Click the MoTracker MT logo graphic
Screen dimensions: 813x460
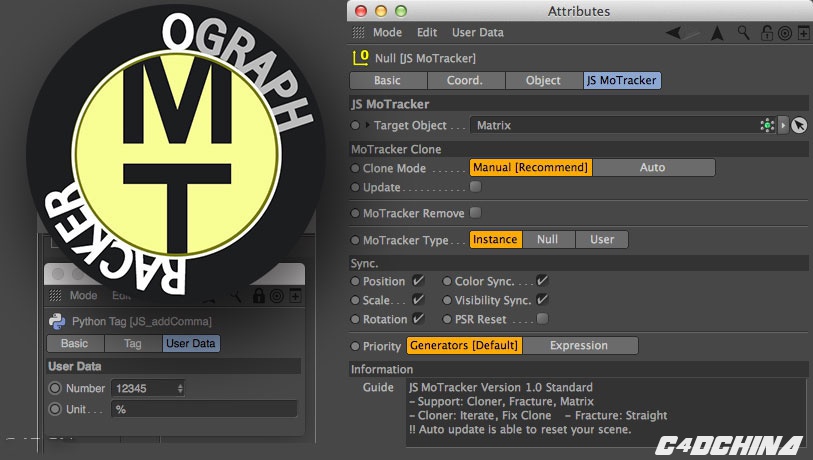pos(176,154)
